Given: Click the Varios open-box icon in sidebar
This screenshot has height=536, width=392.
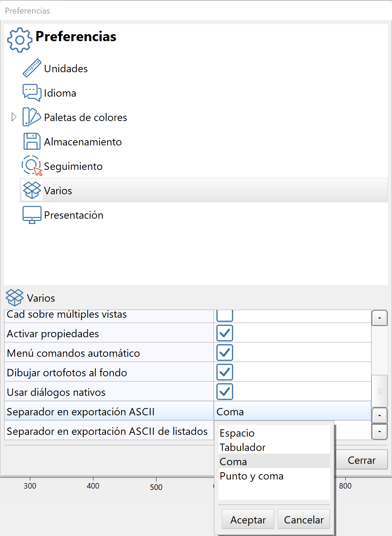Looking at the screenshot, I should point(32,190).
